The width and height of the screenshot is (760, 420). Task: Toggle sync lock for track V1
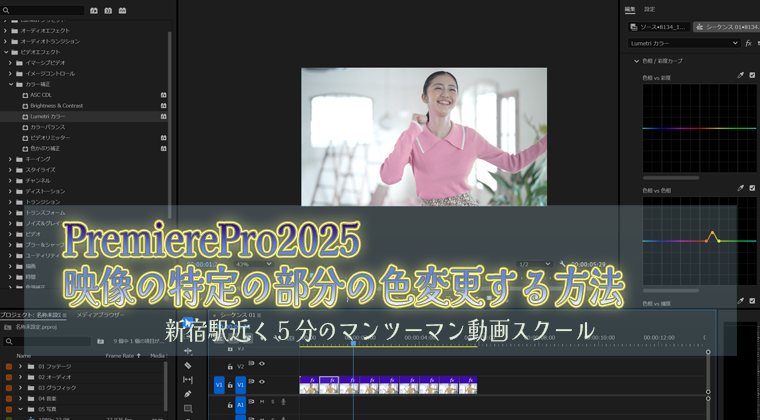tap(252, 382)
